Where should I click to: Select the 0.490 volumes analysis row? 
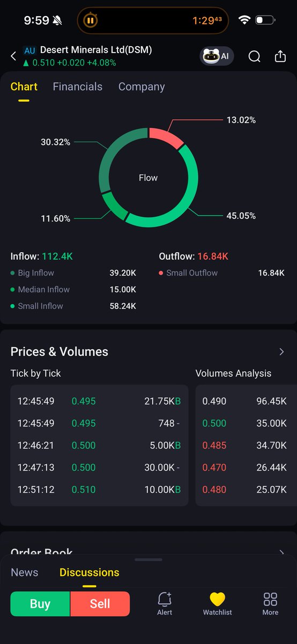coord(246,401)
